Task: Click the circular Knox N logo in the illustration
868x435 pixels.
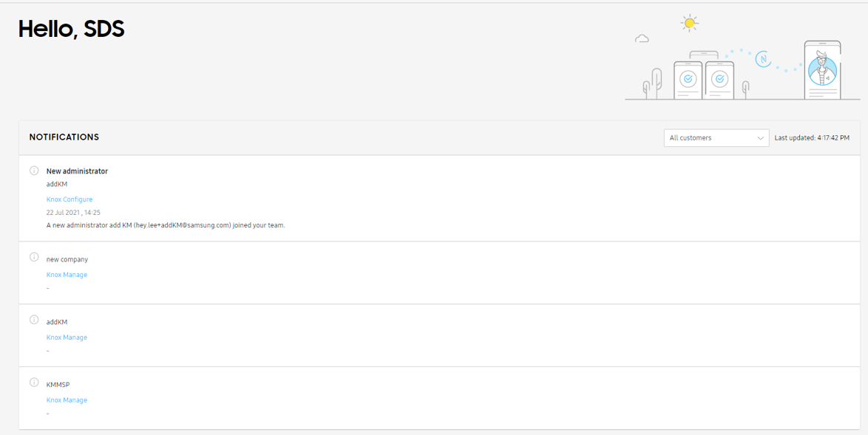Action: point(763,59)
